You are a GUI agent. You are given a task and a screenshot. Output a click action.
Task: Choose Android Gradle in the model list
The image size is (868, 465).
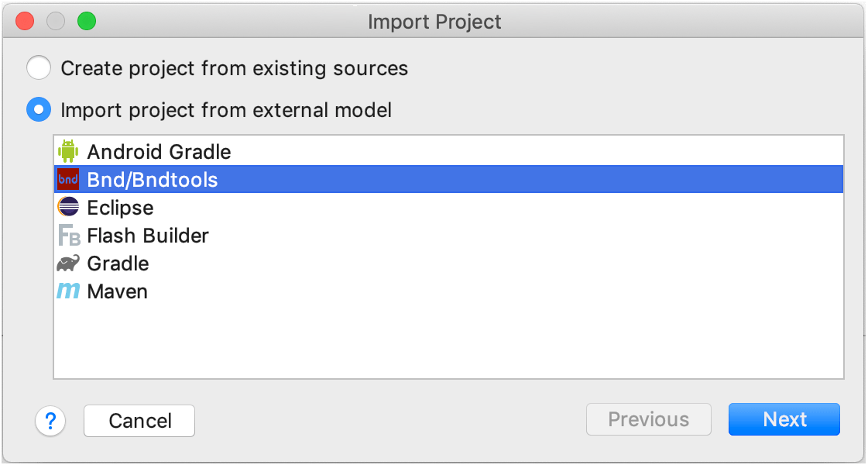[448, 151]
